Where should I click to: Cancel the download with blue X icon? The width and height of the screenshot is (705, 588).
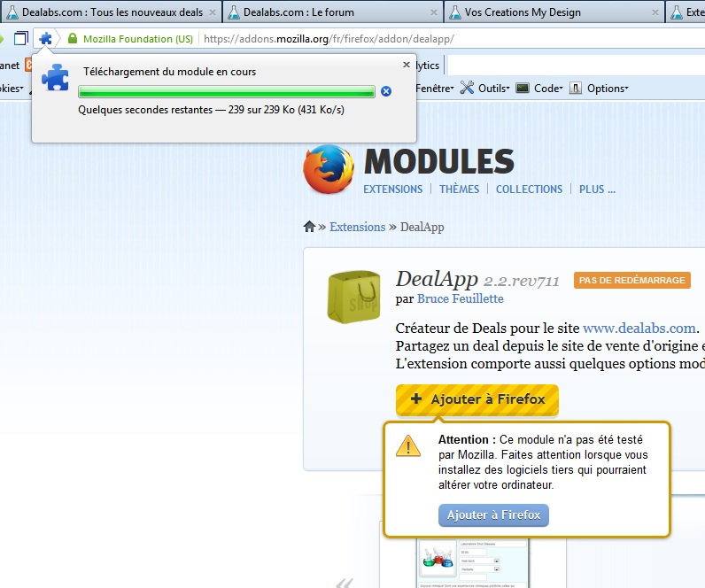pos(386,91)
